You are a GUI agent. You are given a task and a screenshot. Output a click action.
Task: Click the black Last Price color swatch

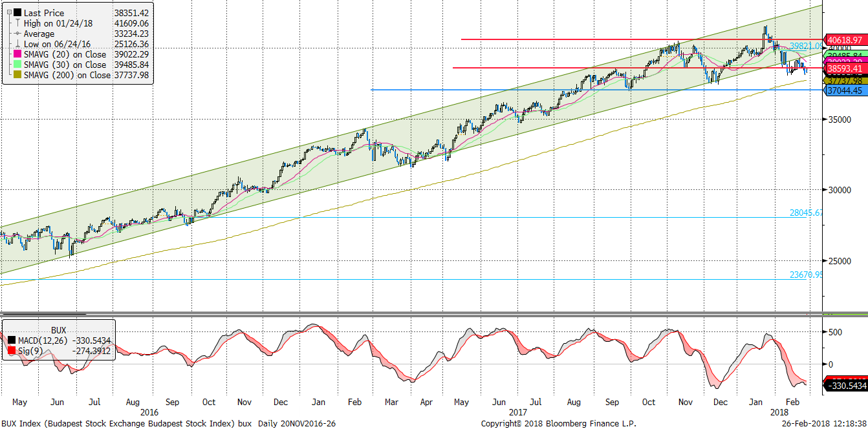(17, 13)
